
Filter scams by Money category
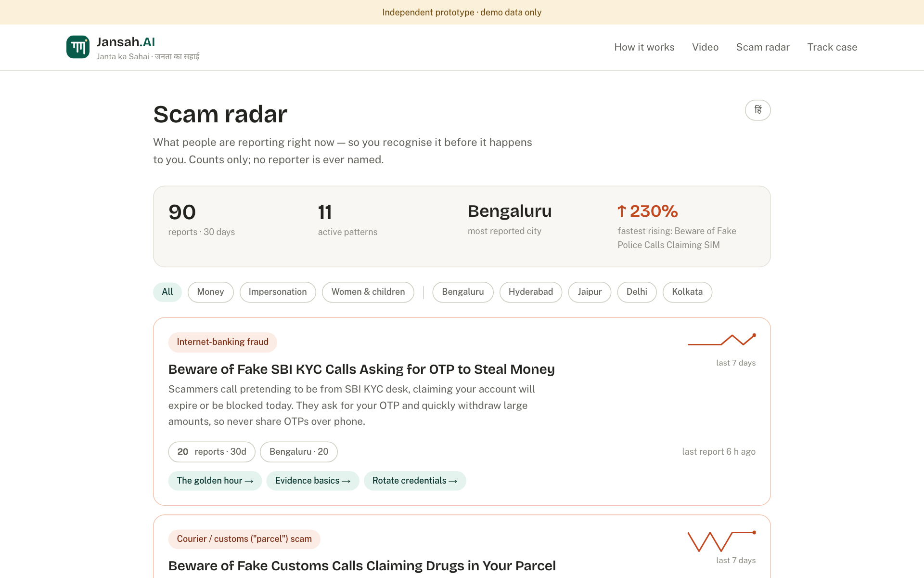point(210,292)
